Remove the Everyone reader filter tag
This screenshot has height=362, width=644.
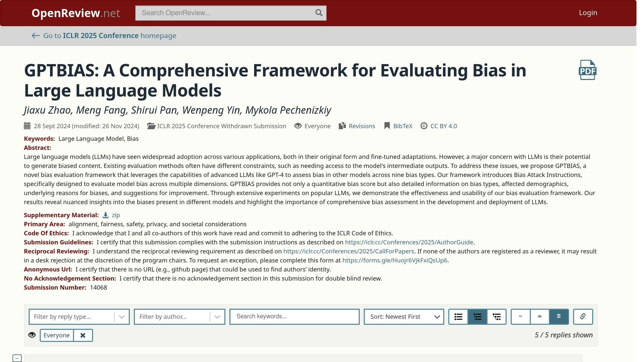pos(83,335)
